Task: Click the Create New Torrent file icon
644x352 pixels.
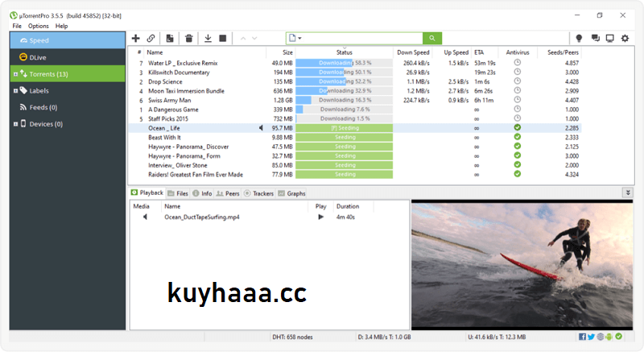Action: 170,38
